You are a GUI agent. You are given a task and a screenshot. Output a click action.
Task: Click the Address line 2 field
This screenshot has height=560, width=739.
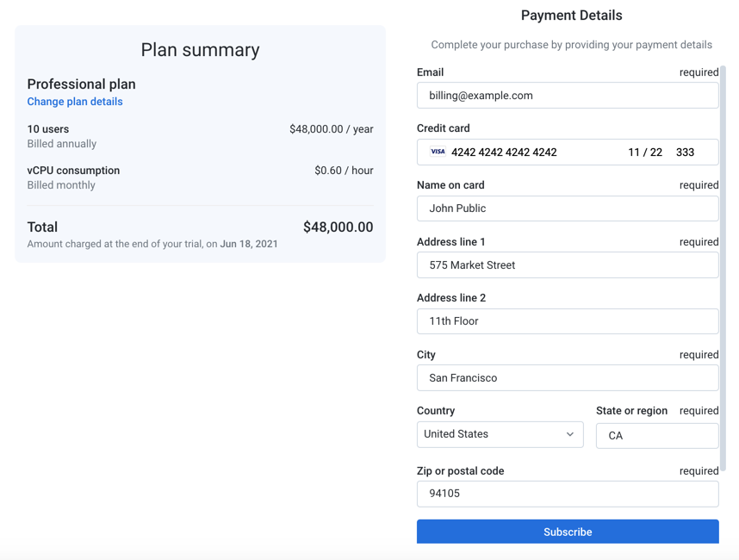pyautogui.click(x=567, y=321)
